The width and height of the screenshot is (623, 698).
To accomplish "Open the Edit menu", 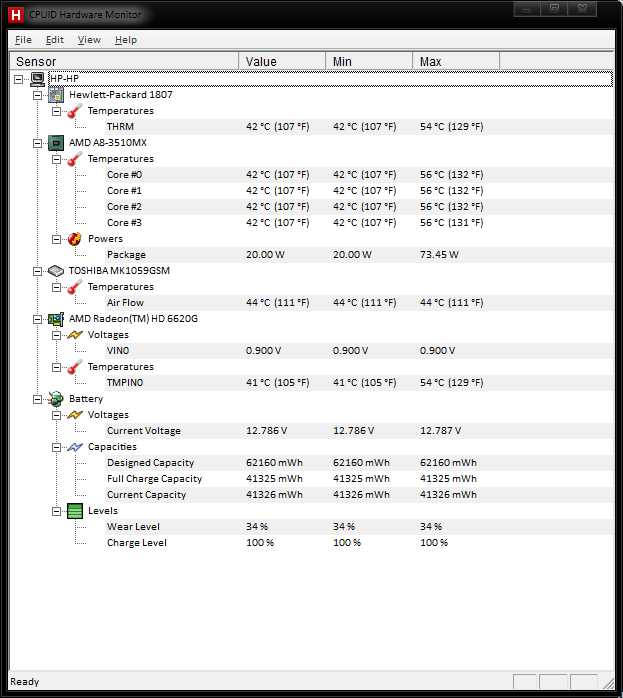I will [x=55, y=40].
